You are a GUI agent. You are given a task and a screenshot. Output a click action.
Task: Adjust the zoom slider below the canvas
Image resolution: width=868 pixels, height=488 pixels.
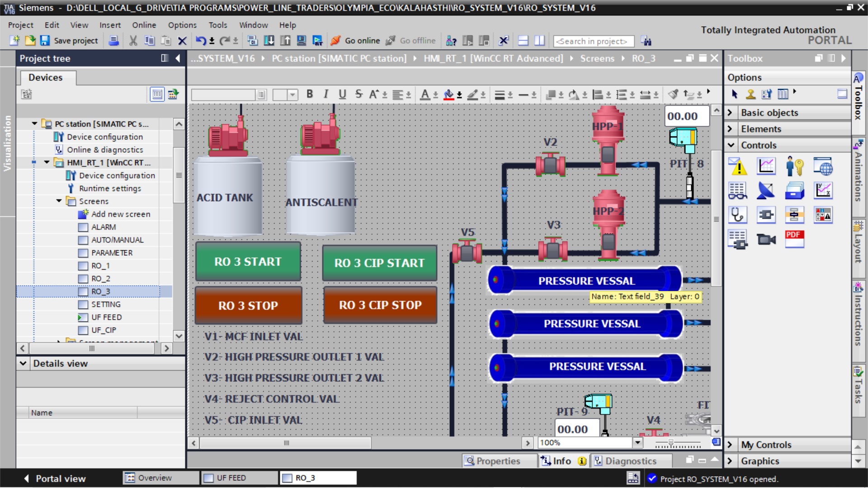point(671,443)
